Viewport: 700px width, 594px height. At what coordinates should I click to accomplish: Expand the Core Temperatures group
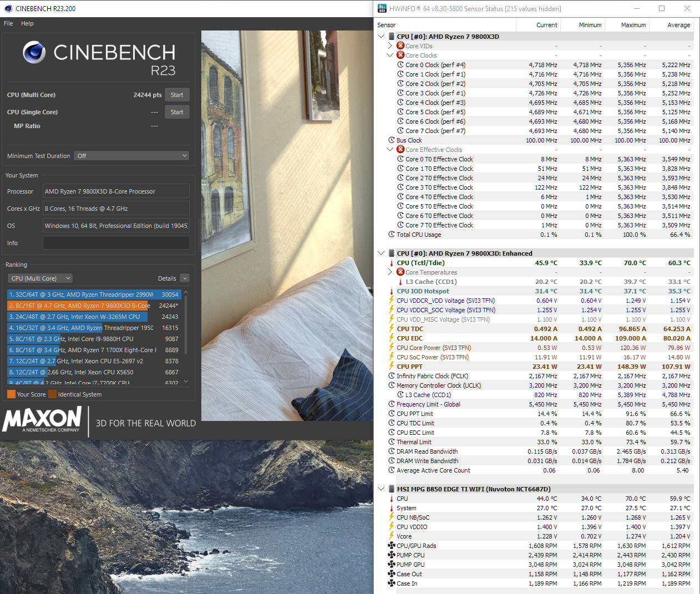pos(390,272)
